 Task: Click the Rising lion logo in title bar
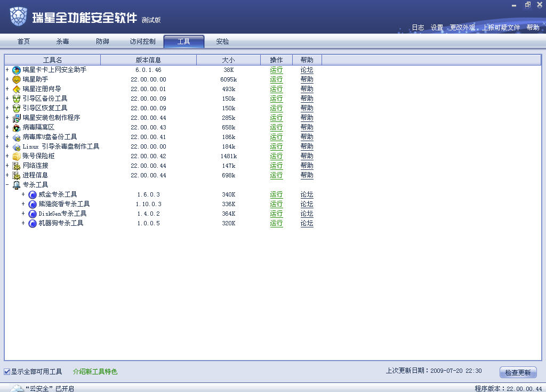point(19,17)
